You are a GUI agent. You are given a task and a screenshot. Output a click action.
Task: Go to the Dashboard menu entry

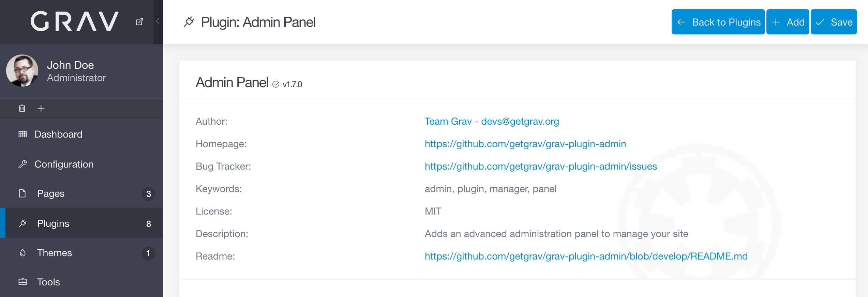58,134
